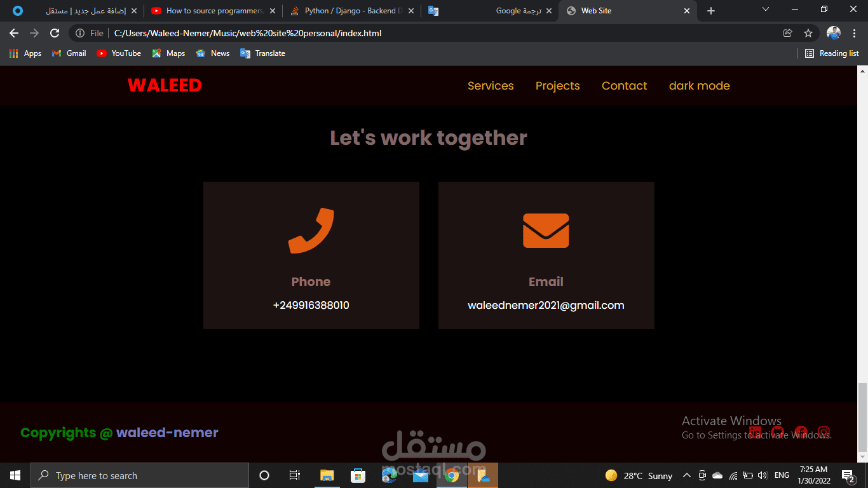The image size is (868, 488).
Task: Click the phone number +249916388010
Action: click(311, 306)
